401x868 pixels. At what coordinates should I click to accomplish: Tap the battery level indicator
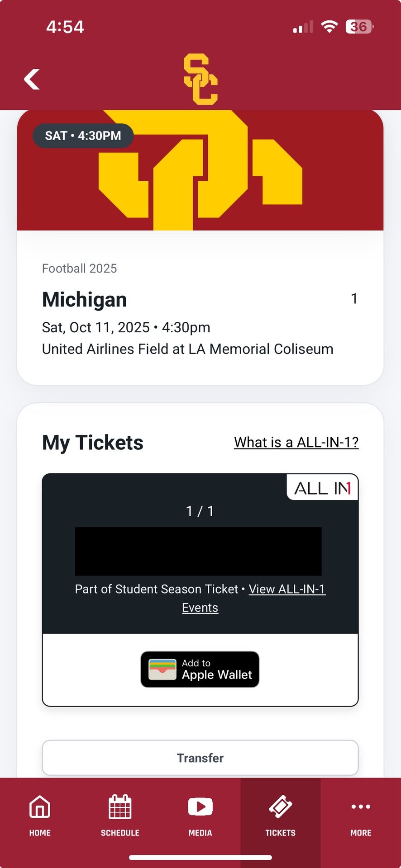[x=359, y=27]
